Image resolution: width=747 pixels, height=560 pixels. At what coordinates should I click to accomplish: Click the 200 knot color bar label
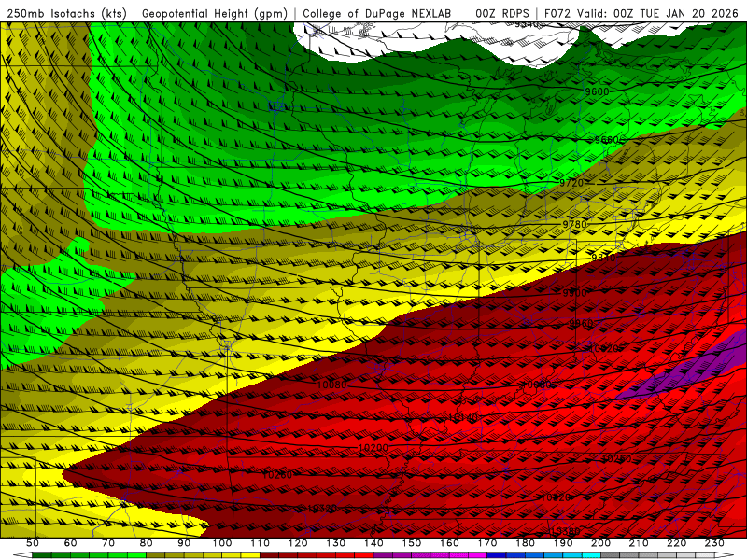(601, 543)
